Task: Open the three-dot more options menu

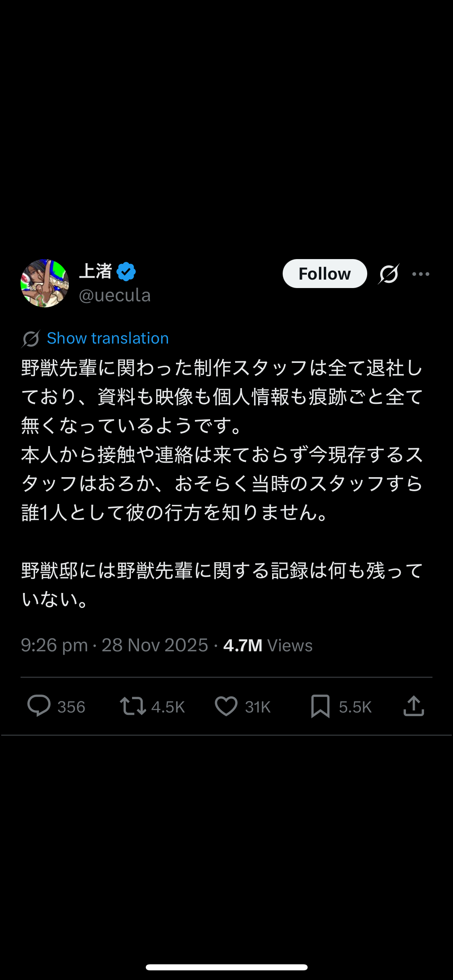Action: tap(421, 274)
